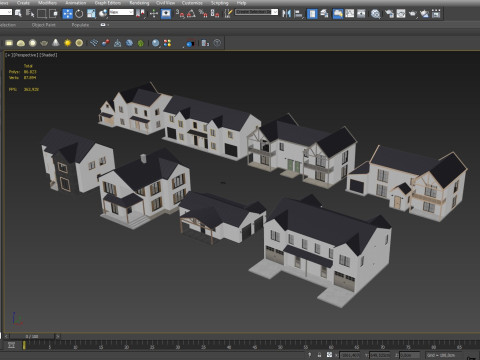
Task: Click the cone spotlight icon
Action: [56, 43]
